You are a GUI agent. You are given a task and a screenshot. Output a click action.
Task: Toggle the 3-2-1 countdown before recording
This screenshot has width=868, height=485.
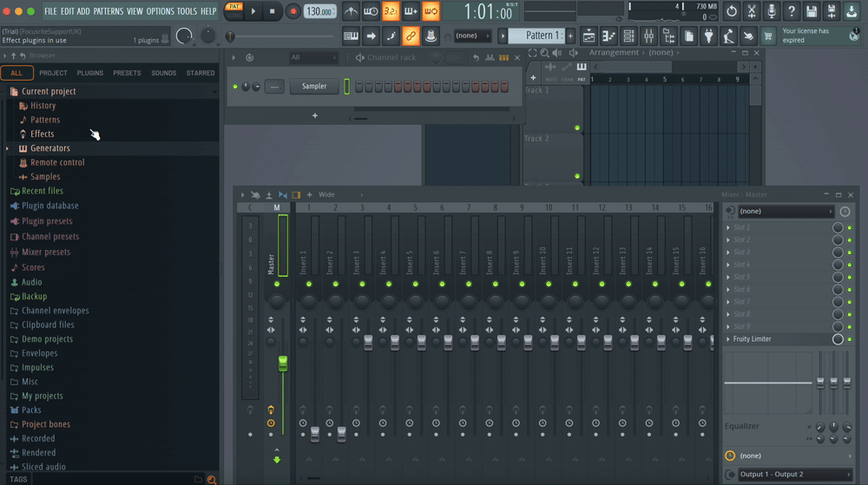[x=391, y=11]
